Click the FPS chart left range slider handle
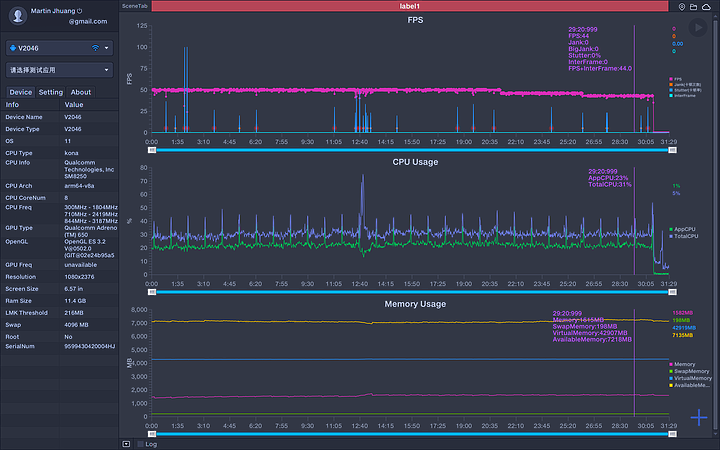This screenshot has height=450, width=720. coord(152,150)
